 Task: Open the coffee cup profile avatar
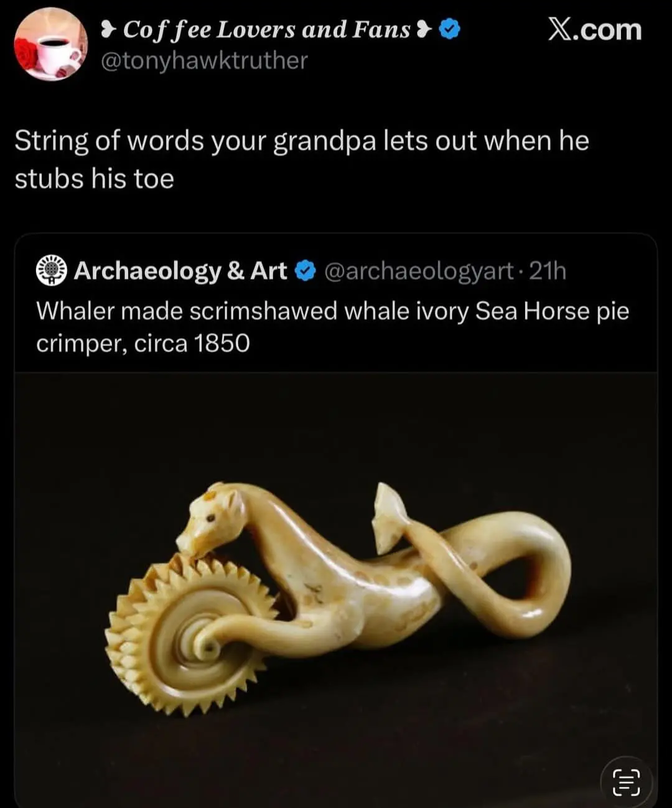pos(51,44)
